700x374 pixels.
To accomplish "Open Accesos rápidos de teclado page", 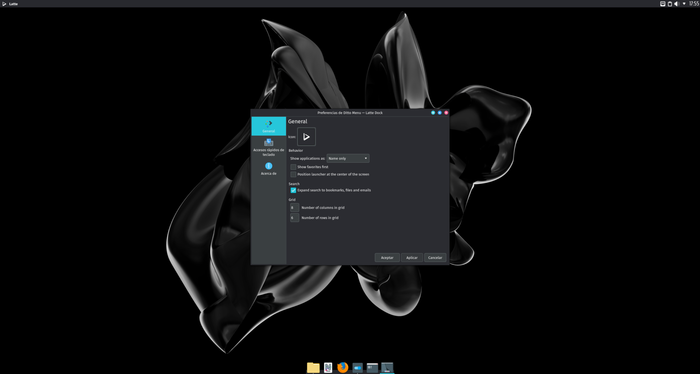I will [x=268, y=147].
